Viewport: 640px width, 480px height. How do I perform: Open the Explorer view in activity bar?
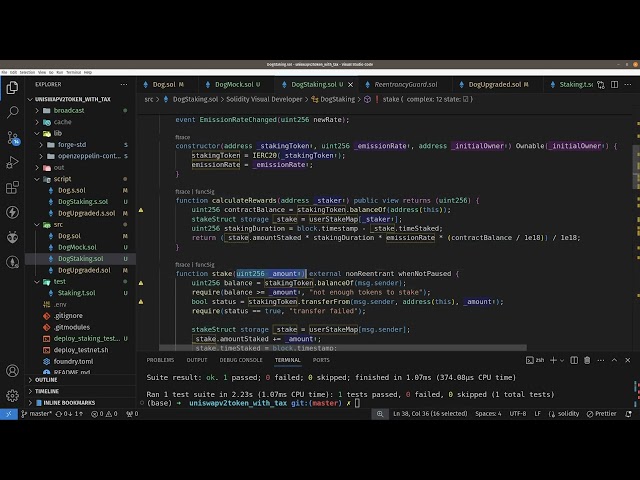(12, 87)
